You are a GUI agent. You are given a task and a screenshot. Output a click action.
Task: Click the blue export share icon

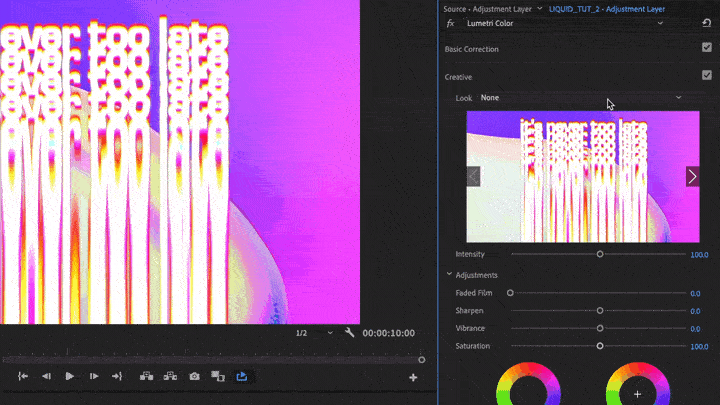point(242,377)
